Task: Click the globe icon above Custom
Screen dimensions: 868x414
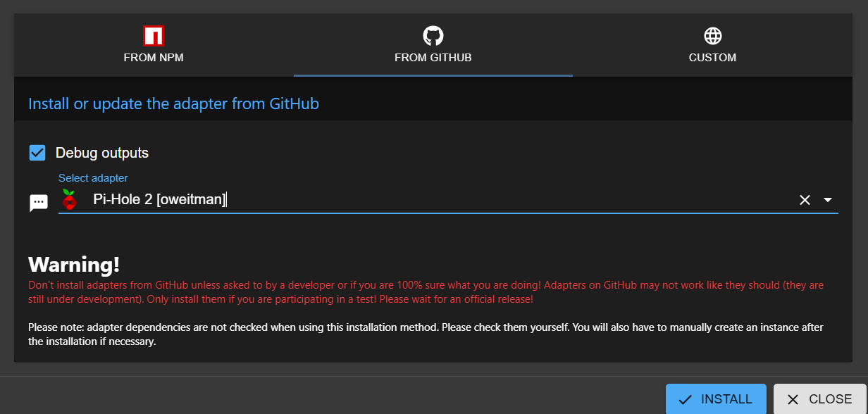Action: pos(712,36)
